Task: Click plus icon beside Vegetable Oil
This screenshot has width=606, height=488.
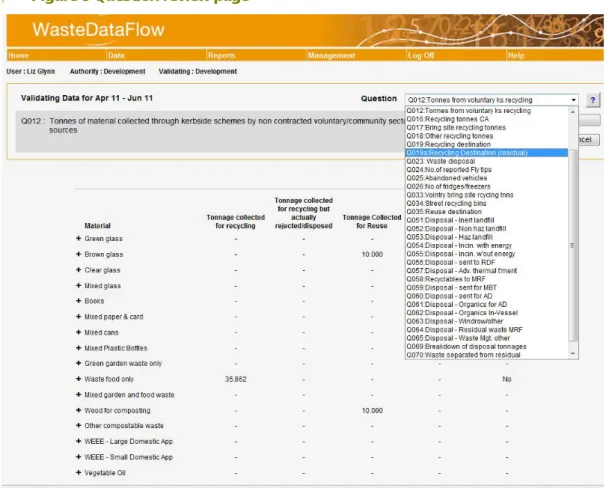Action: pyautogui.click(x=78, y=472)
